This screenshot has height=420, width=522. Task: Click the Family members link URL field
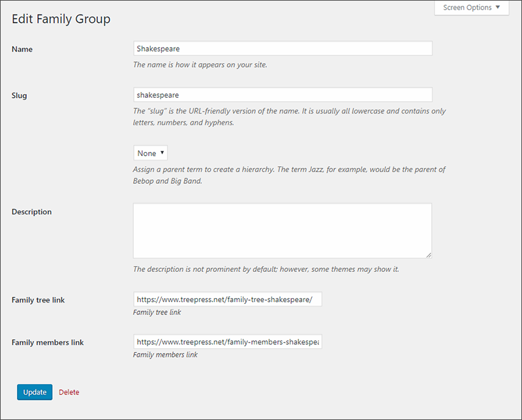[228, 342]
